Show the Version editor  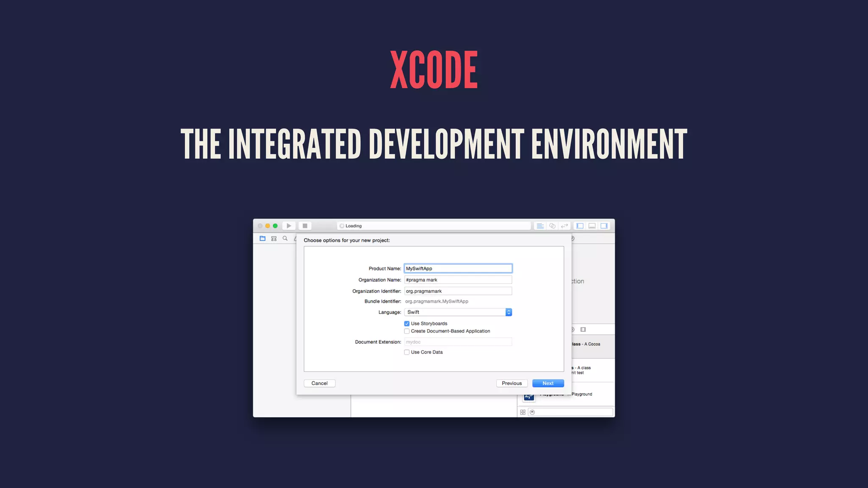click(x=564, y=226)
